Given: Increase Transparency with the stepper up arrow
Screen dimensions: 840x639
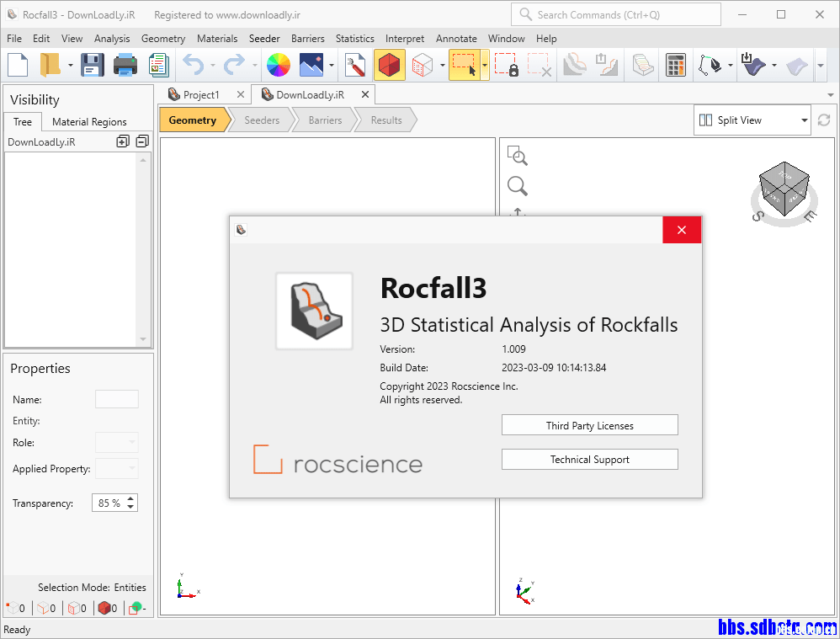Looking at the screenshot, I should pos(130,499).
